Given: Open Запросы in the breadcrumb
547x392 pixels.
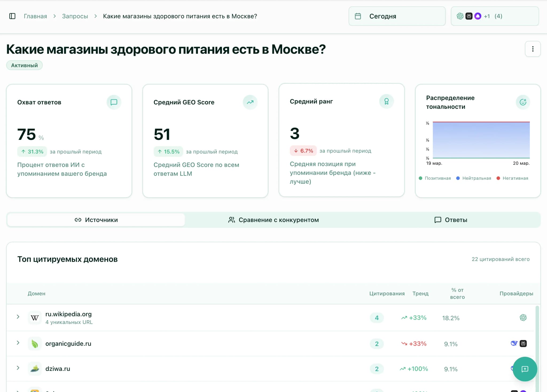Looking at the screenshot, I should 75,16.
